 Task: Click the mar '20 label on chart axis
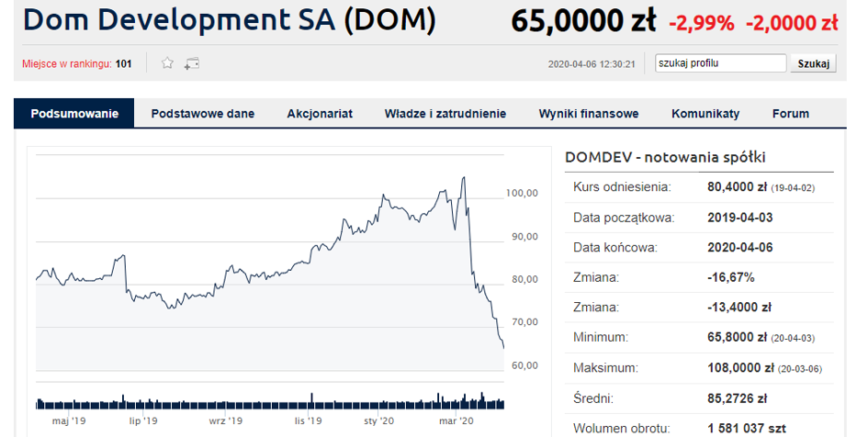(456, 420)
